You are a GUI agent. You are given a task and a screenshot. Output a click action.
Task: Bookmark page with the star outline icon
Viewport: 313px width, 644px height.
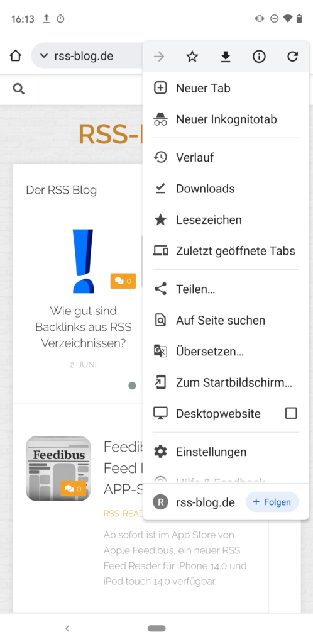point(192,57)
